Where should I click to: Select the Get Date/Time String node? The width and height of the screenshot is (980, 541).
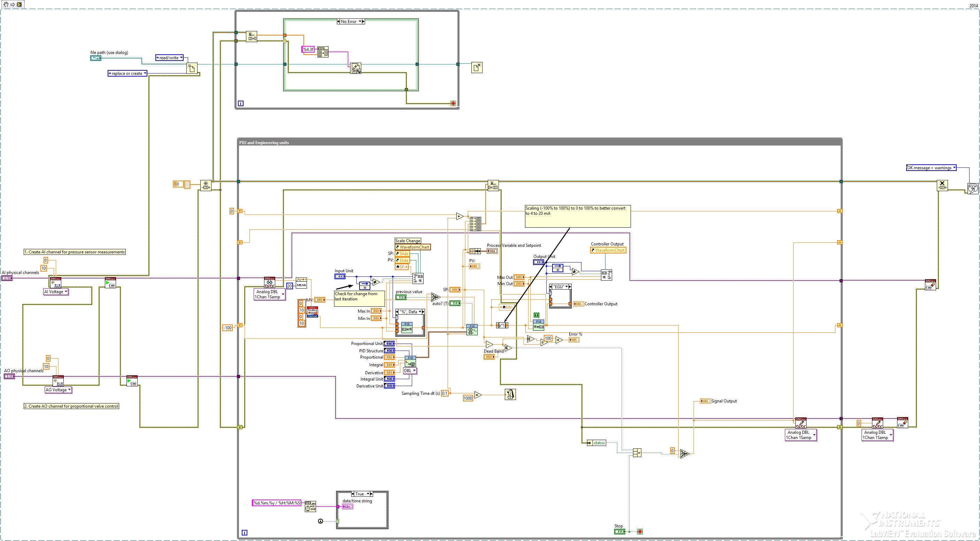tap(310, 507)
